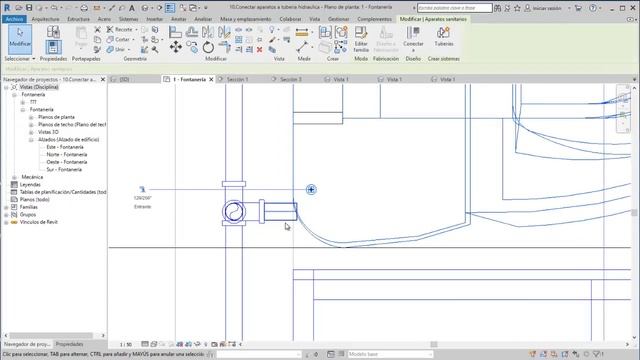Switch to the Propiedades bottom panel tab
This screenshot has width=640, height=360.
tap(69, 344)
